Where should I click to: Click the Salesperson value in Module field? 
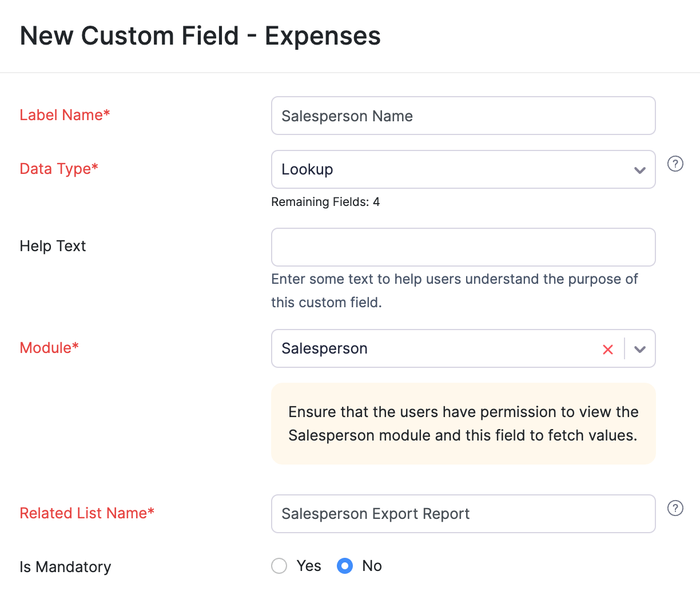[324, 348]
